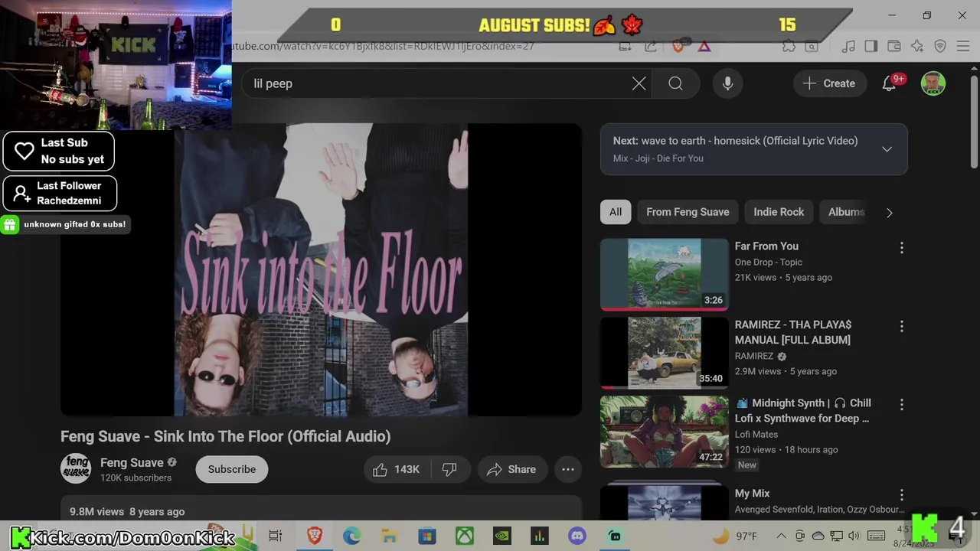Open NVIDIA app from the taskbar
This screenshot has height=551, width=980.
point(501,536)
